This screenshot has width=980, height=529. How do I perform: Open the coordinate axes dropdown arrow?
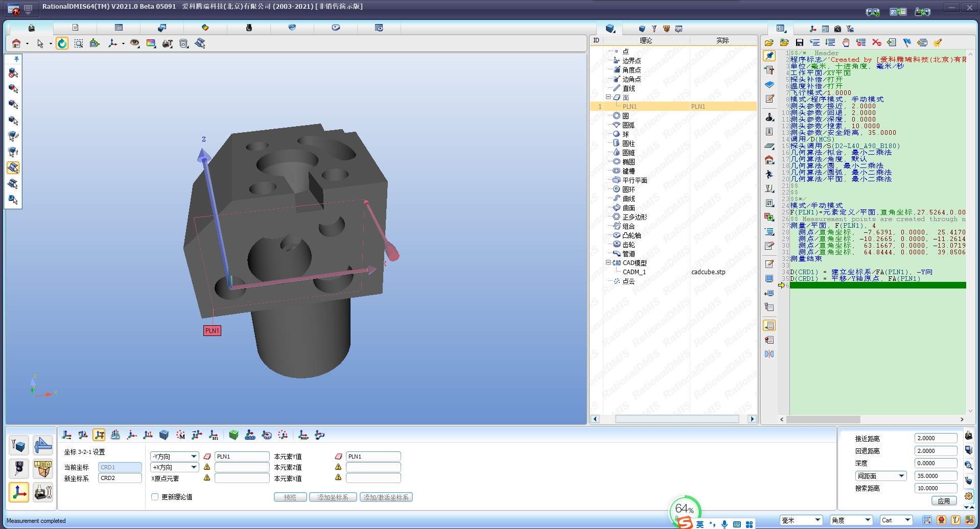click(123, 44)
